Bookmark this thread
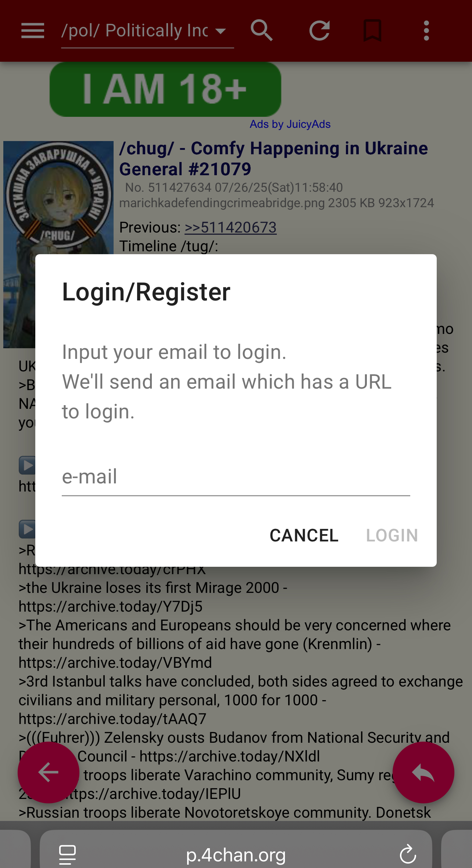The width and height of the screenshot is (472, 868). (x=372, y=30)
